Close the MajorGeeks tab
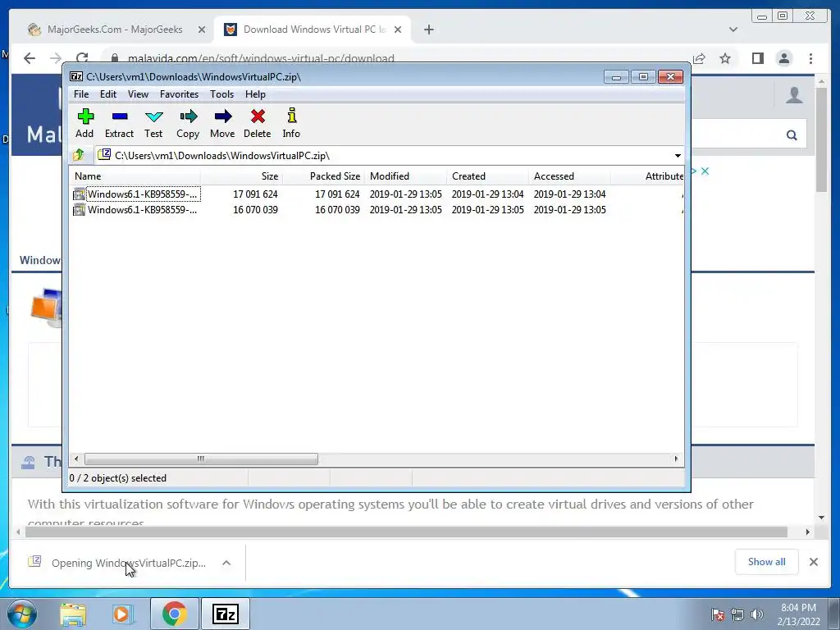The width and height of the screenshot is (840, 630). [202, 30]
